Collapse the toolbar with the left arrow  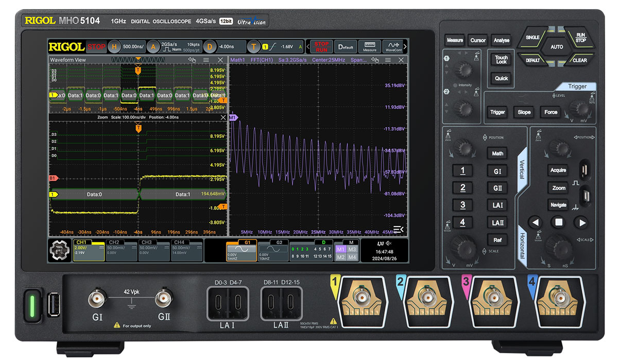pos(308,47)
